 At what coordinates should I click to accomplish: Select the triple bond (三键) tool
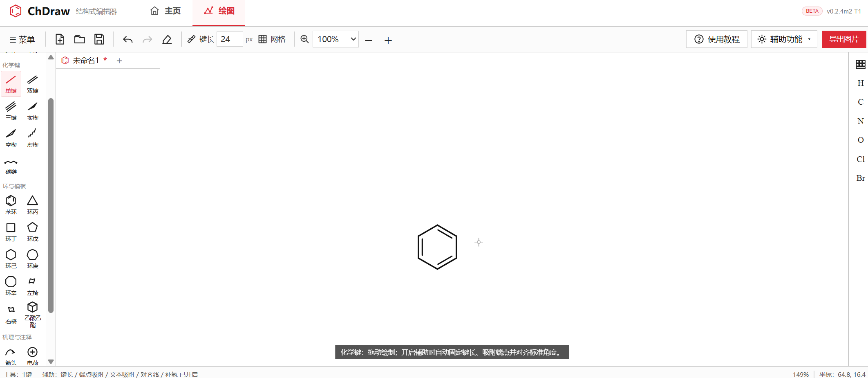(x=11, y=111)
